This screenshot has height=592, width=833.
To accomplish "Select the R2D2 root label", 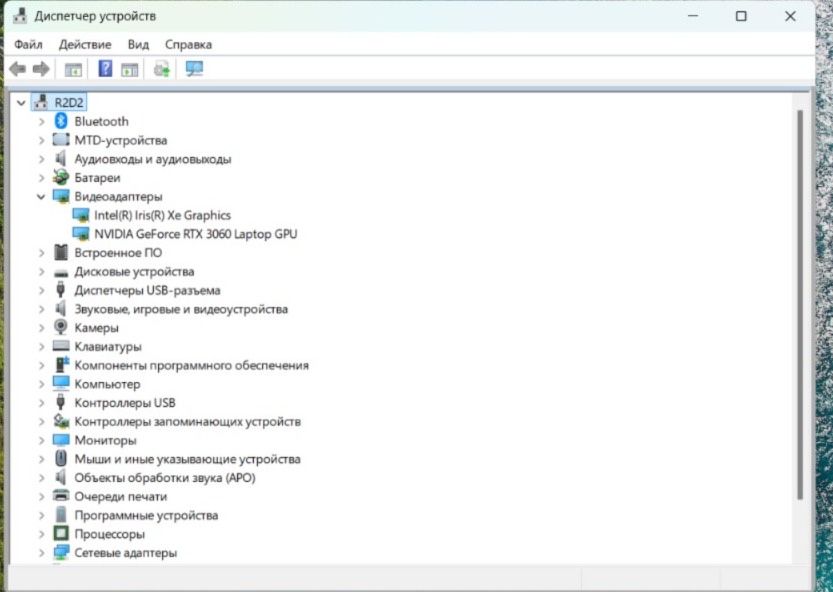I will click(69, 102).
